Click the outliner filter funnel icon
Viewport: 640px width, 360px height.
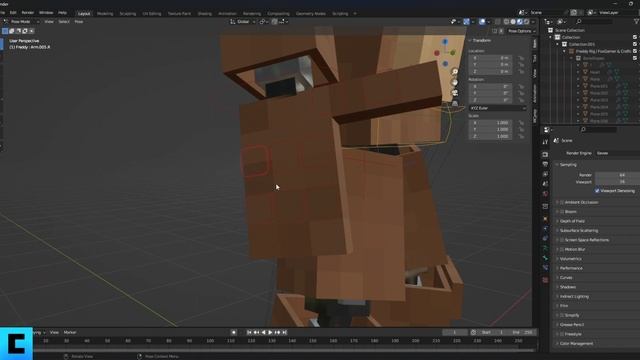[x=636, y=21]
